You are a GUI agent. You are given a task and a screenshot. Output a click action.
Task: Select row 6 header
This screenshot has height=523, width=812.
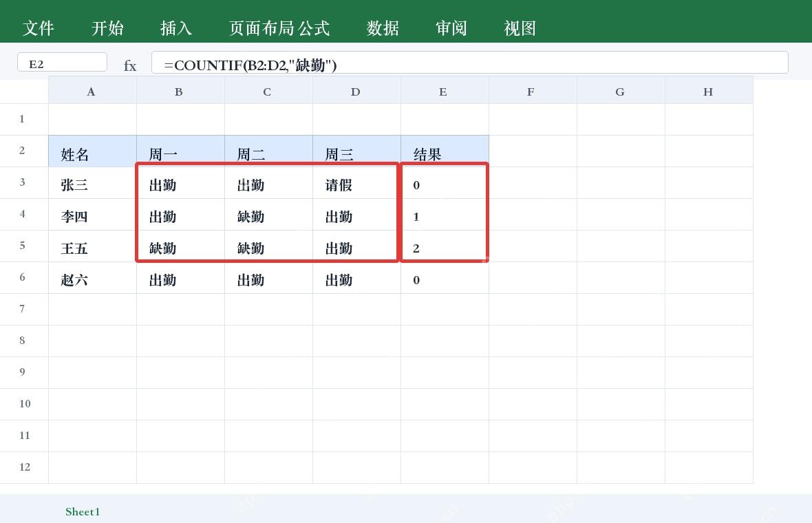point(24,277)
